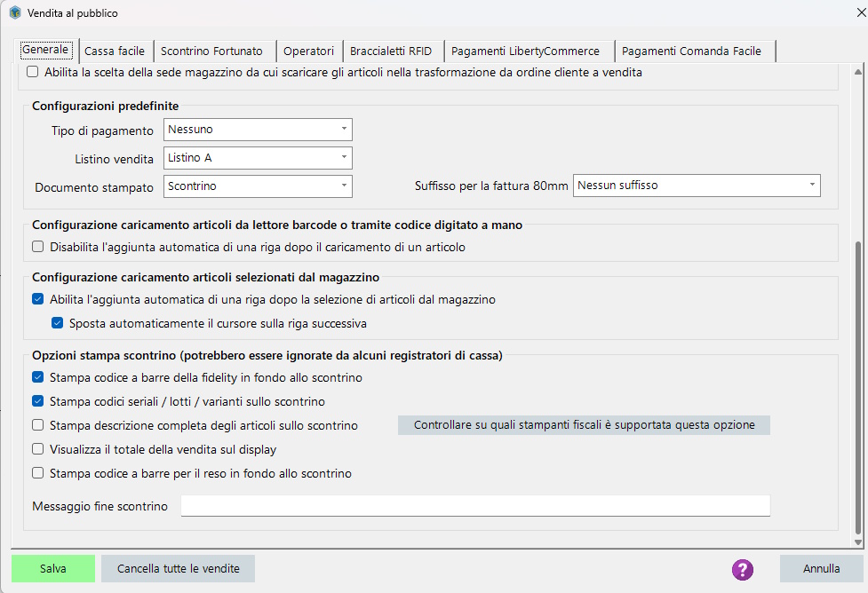
Task: Click the application icon in the title bar
Action: click(15, 12)
